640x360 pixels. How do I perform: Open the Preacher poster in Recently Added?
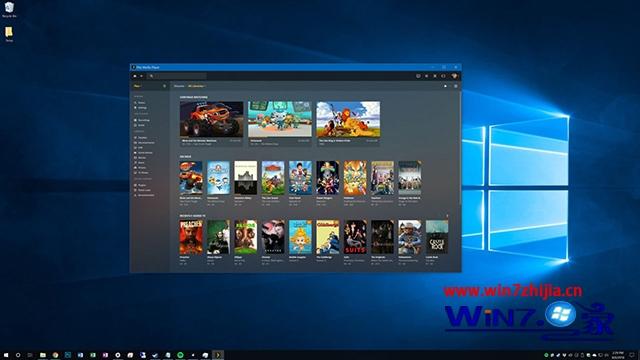pos(191,237)
